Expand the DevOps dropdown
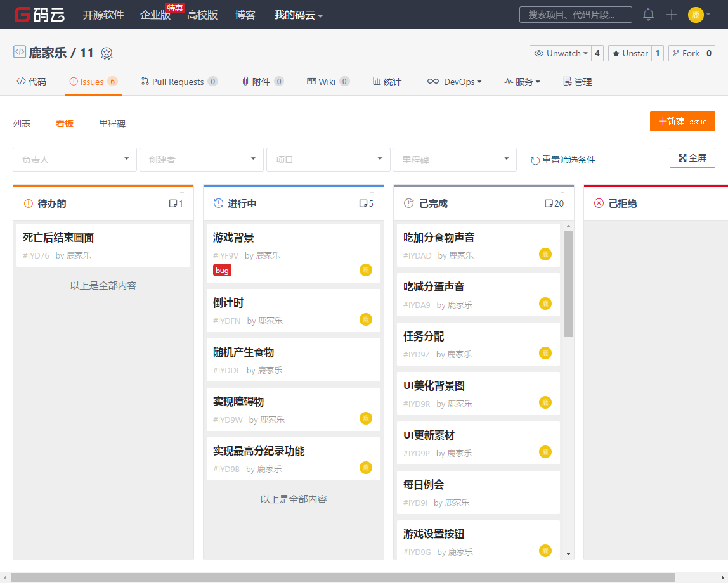 pos(454,82)
